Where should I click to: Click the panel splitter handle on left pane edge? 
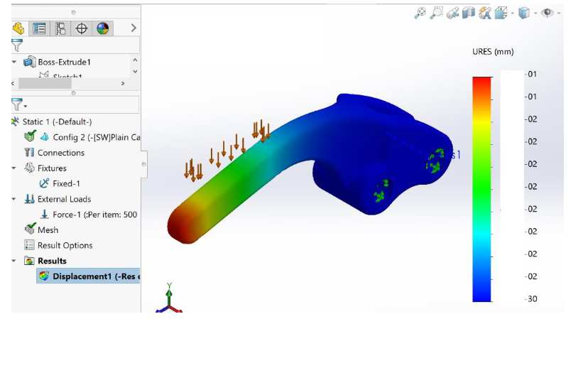(143, 164)
